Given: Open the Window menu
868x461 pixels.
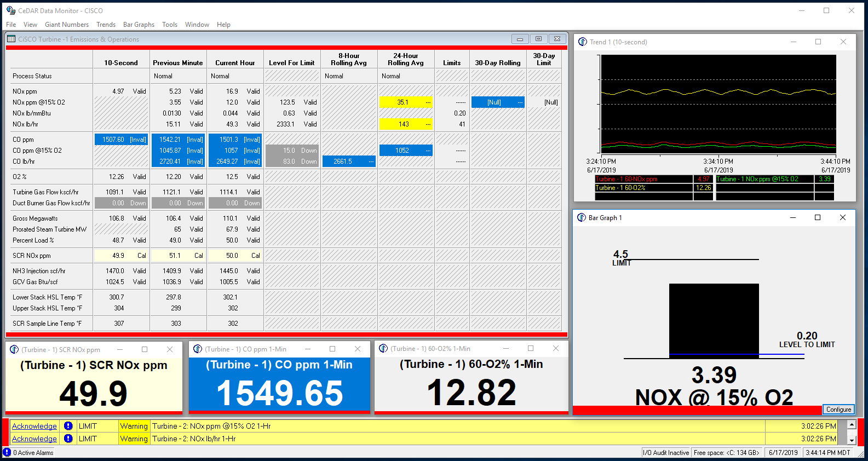Looking at the screenshot, I should pos(197,25).
